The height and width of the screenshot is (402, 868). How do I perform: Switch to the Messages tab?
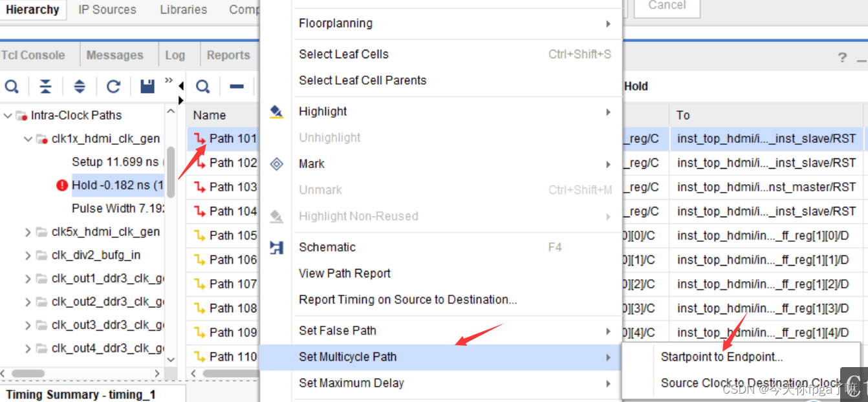coord(115,54)
